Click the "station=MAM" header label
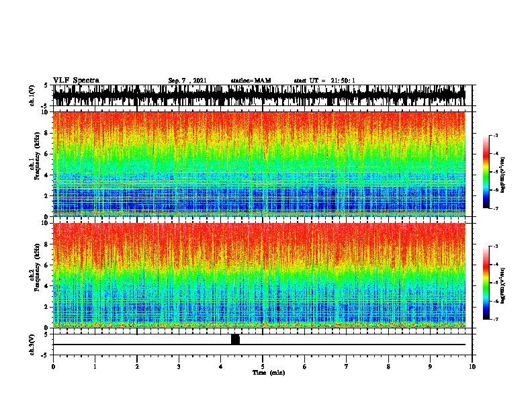Viewport: 532px width, 411px height. (x=251, y=81)
